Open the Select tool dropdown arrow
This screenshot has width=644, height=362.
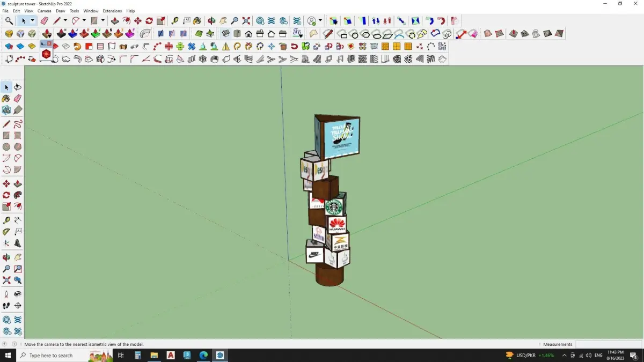click(32, 21)
